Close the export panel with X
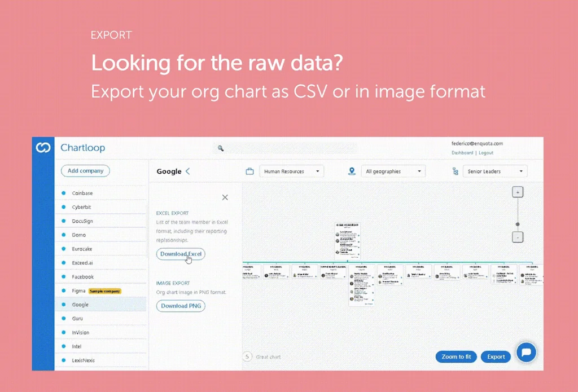Screen dimensions: 578x392 [x=225, y=197]
